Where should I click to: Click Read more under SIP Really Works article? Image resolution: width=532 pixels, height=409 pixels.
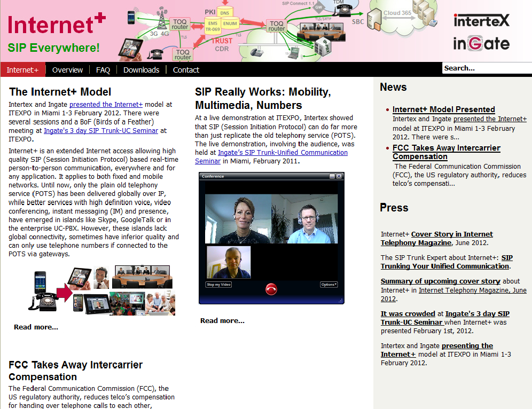(x=222, y=320)
